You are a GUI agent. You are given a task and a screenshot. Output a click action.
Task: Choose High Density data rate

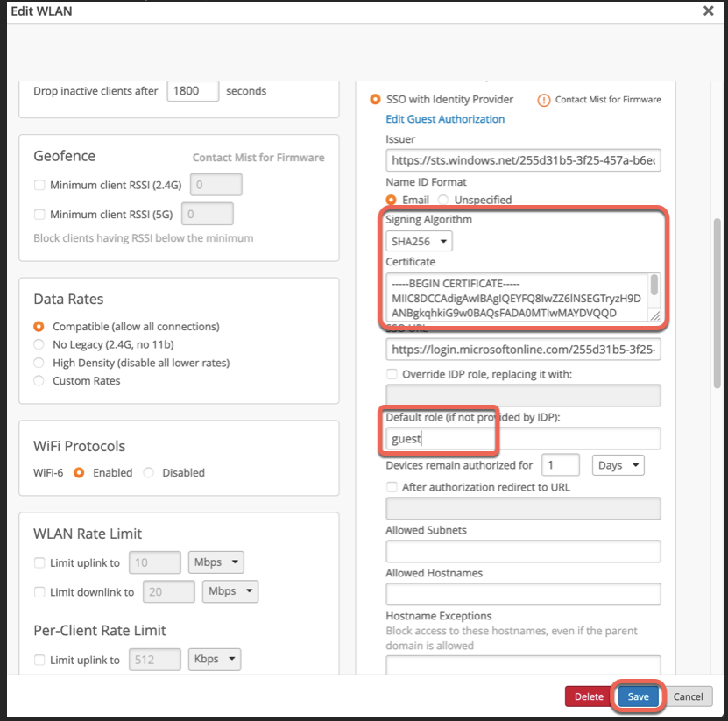[x=39, y=363]
